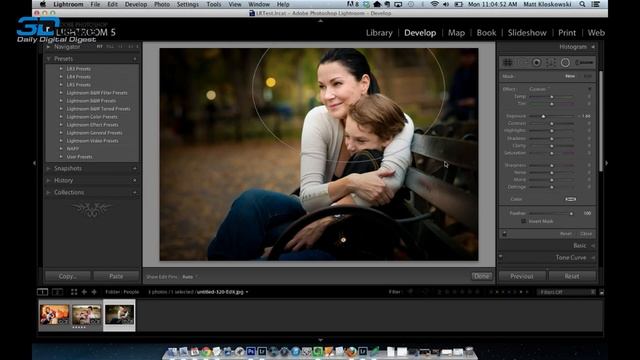Click Close in the radial filter panel

point(586,234)
